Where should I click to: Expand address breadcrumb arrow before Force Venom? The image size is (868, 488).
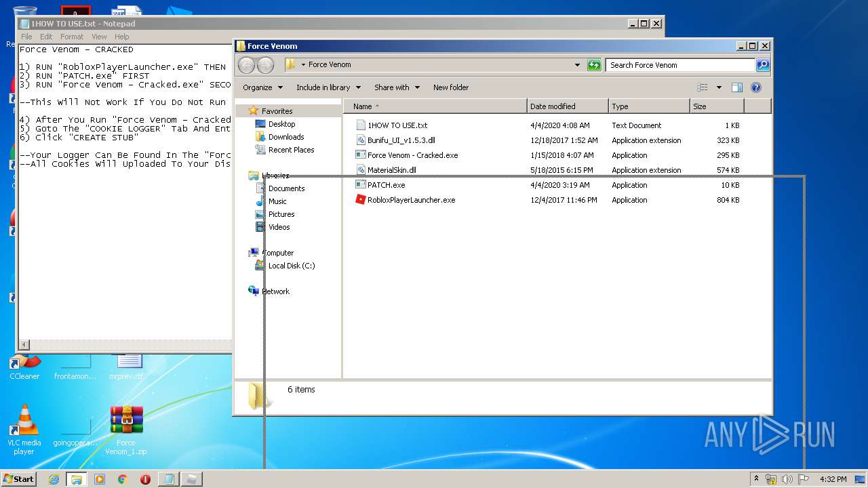click(x=303, y=65)
